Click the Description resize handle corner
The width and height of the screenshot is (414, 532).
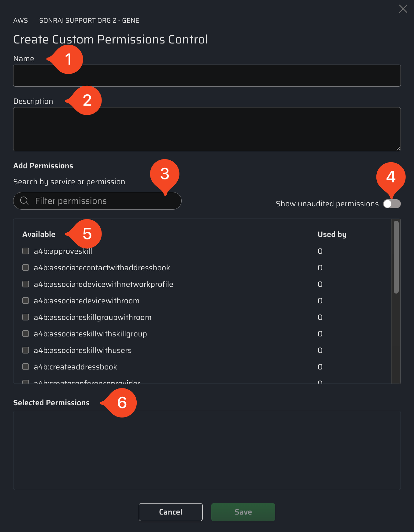(398, 149)
